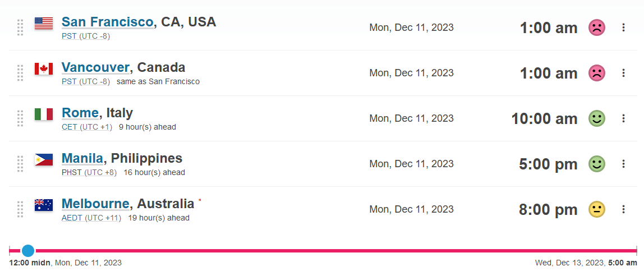Open the three-dot menu for San Francisco
This screenshot has width=644, height=271.
point(623,27)
